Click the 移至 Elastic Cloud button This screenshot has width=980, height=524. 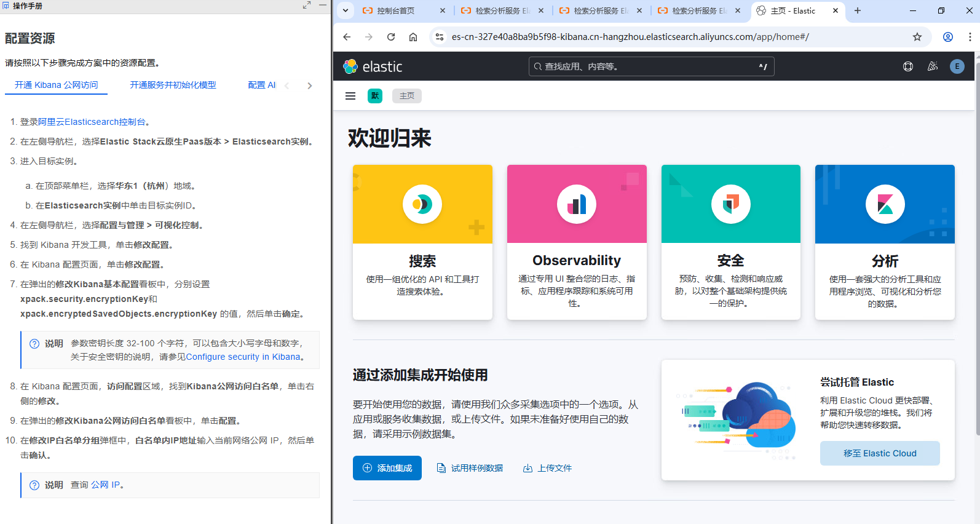(880, 453)
